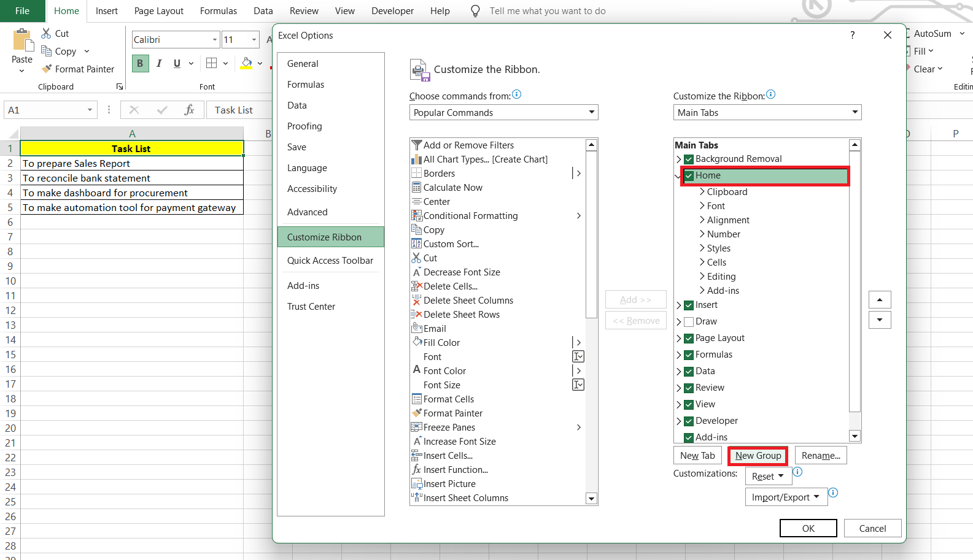Open the Name Box dropdown arrow
Image resolution: width=973 pixels, height=560 pixels.
click(90, 110)
